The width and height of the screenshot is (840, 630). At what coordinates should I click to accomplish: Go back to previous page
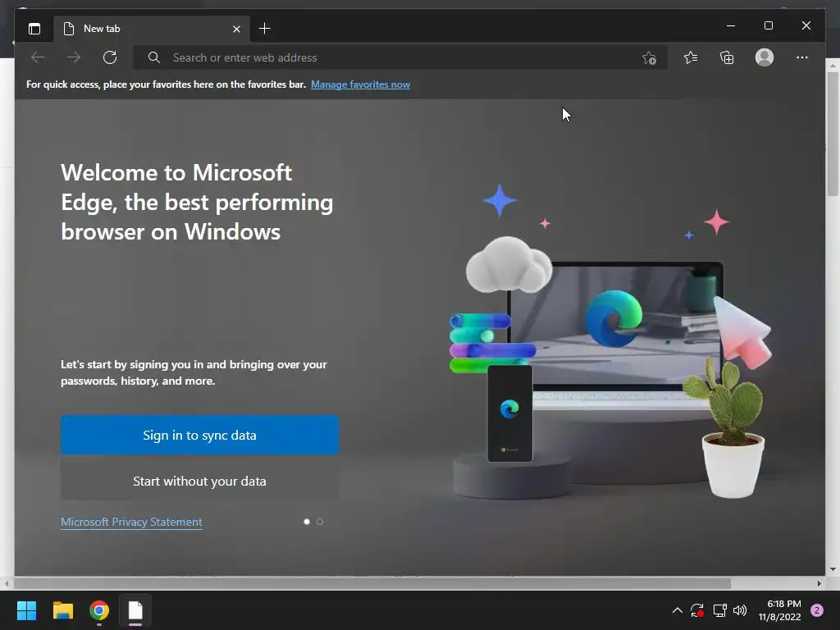coord(38,57)
